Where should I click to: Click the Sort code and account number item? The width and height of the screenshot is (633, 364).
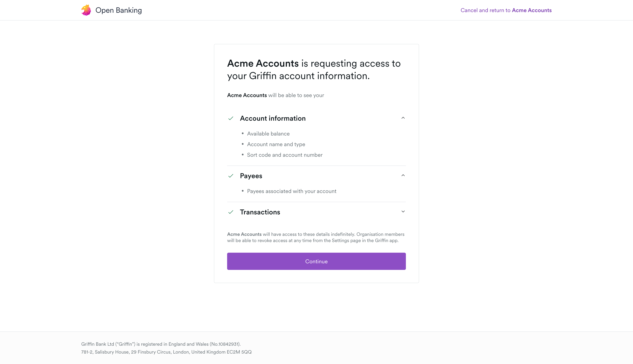[x=285, y=155]
